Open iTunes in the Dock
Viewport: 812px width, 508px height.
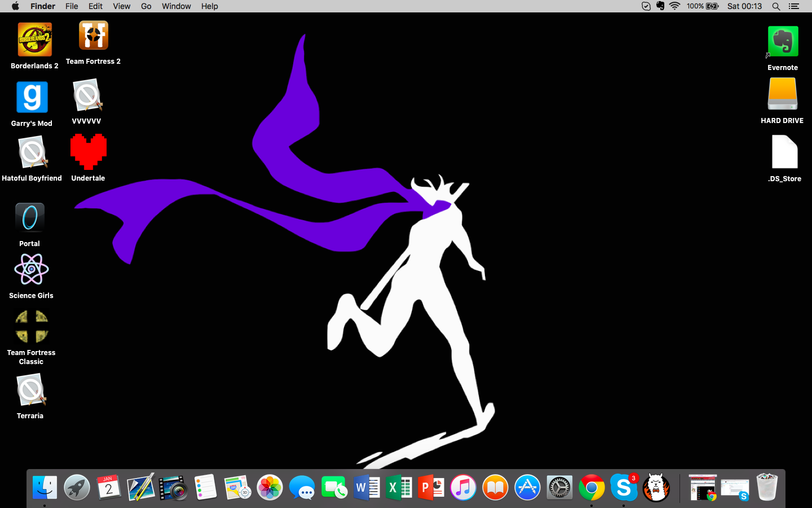point(463,487)
